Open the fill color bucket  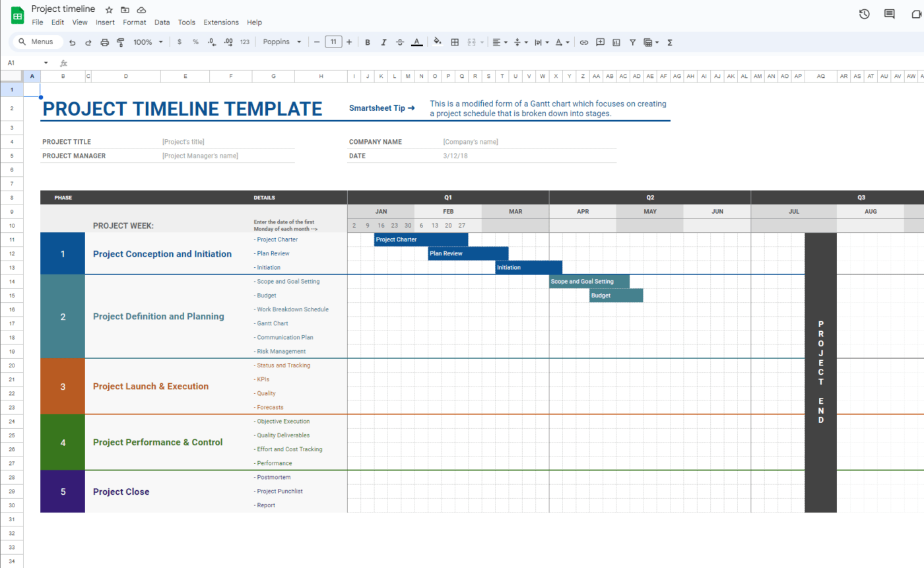coord(437,42)
